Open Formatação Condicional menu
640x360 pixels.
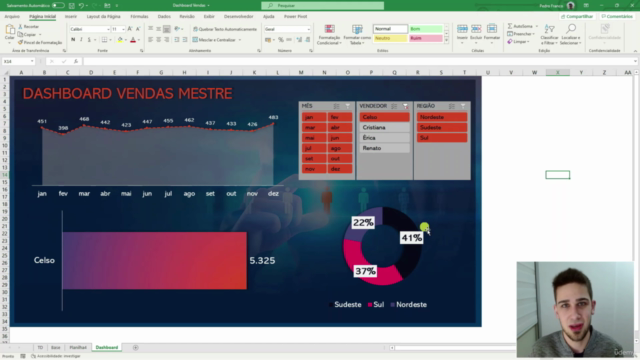click(x=329, y=34)
